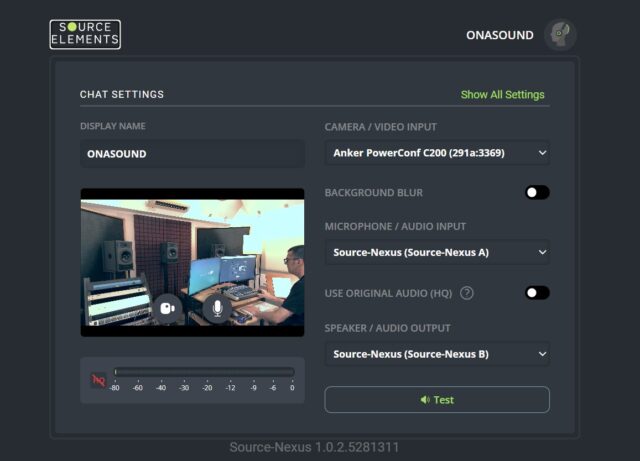Click the ONASOUND username in the header

[x=500, y=35]
